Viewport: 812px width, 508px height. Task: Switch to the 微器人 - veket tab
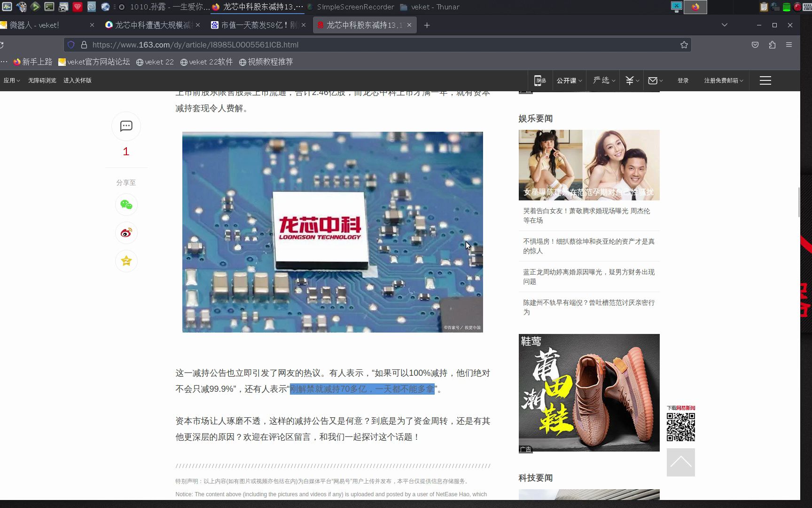click(42, 25)
